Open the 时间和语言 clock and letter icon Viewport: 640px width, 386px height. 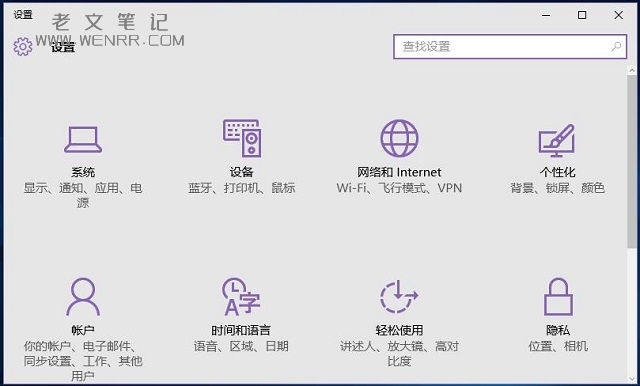point(241,297)
